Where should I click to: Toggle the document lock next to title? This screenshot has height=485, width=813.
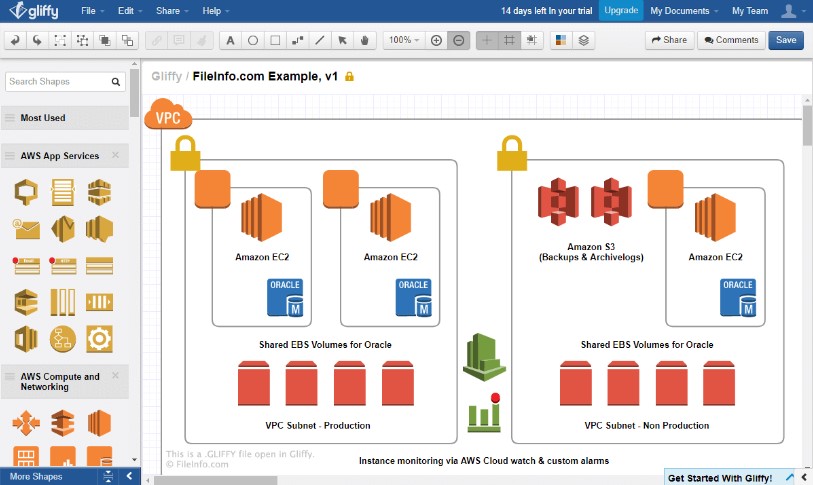click(349, 77)
